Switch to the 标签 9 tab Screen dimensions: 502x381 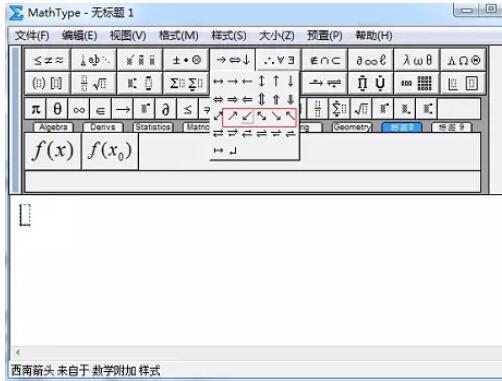coord(451,127)
